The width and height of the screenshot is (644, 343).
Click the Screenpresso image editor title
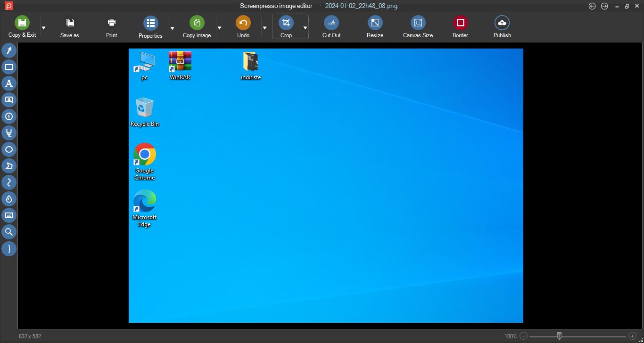coord(276,6)
